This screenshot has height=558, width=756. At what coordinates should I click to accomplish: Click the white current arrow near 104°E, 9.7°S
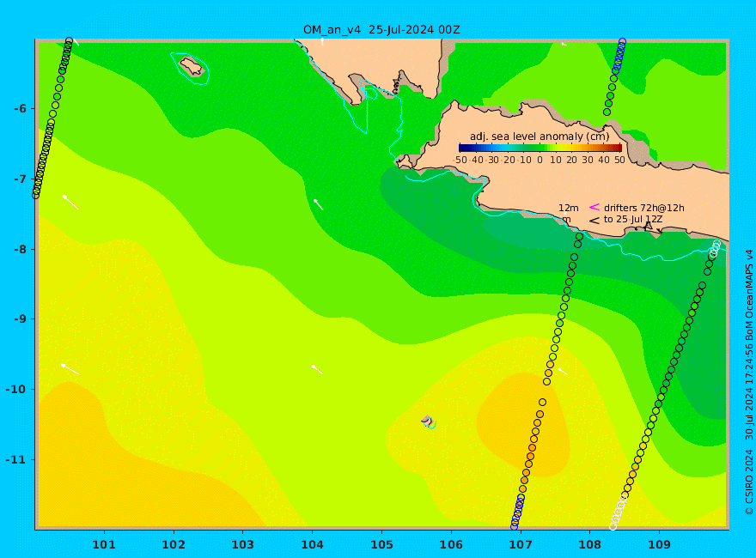[x=317, y=370]
